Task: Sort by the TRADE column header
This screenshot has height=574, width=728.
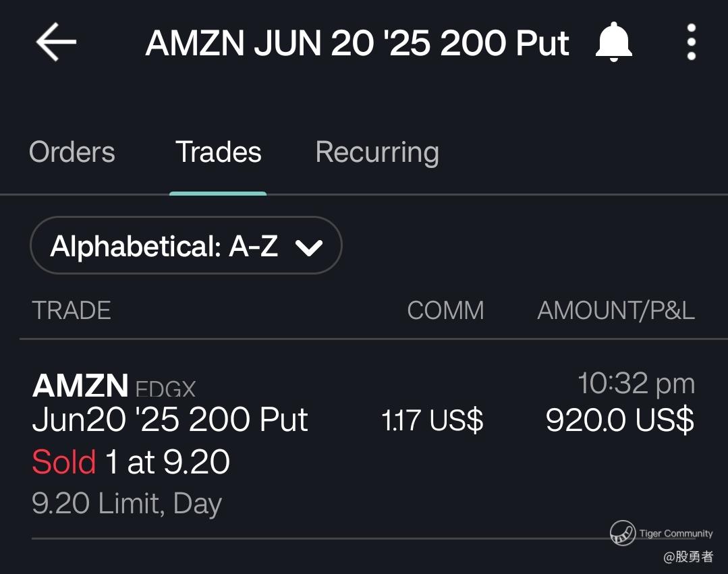Action: [x=72, y=310]
